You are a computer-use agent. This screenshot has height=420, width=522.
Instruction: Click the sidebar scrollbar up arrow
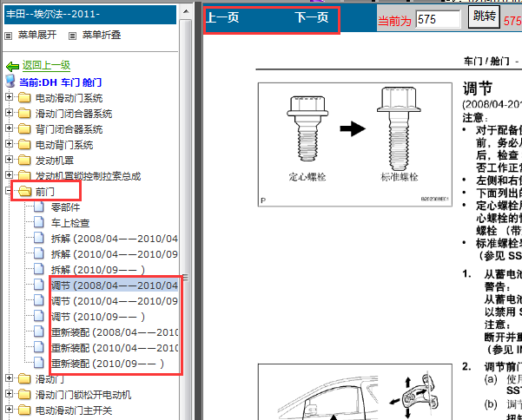click(186, 12)
